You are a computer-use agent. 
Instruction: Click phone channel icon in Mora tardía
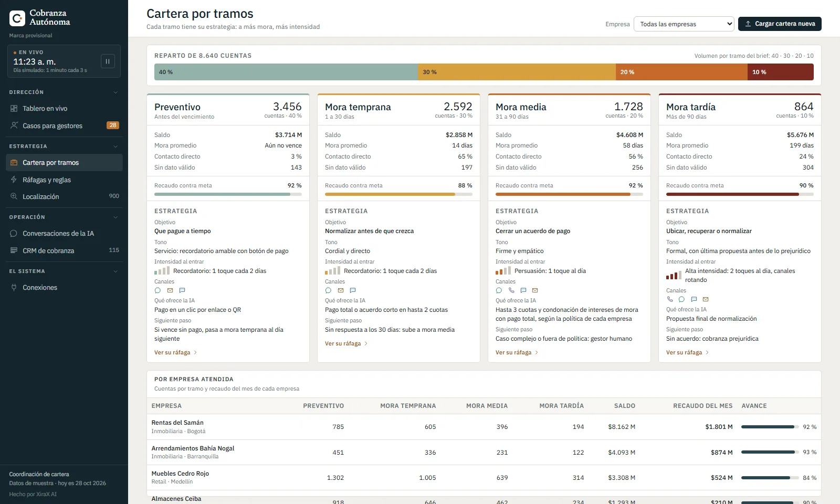click(x=670, y=299)
